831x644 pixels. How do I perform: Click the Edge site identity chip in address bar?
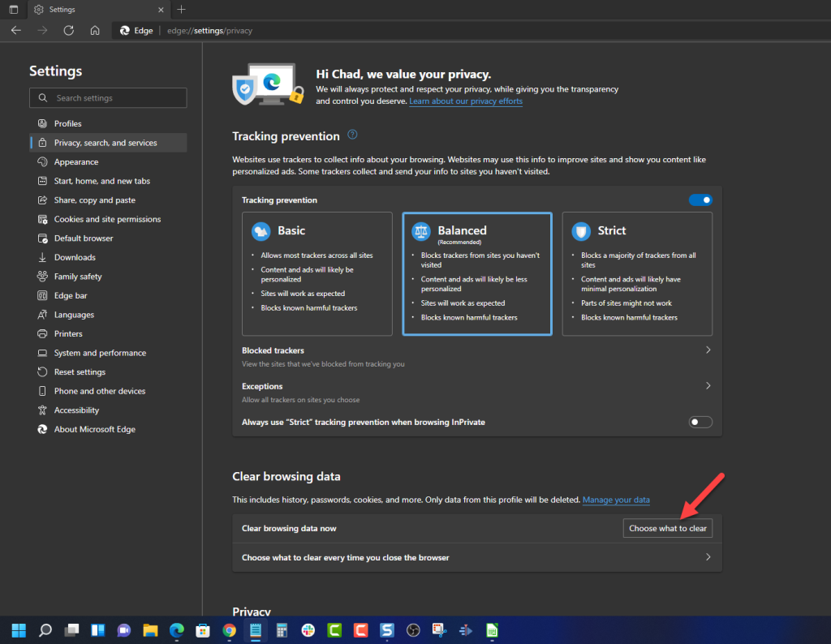(x=136, y=30)
